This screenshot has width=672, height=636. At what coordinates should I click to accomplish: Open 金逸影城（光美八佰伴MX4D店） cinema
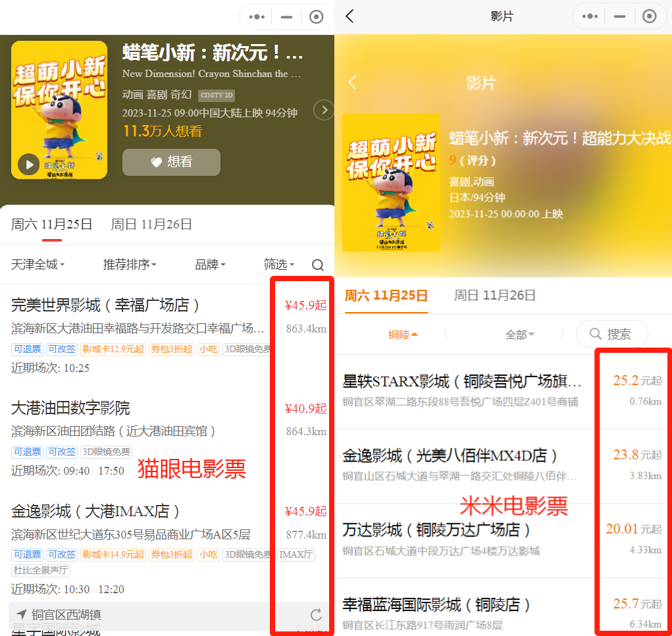tap(450, 455)
